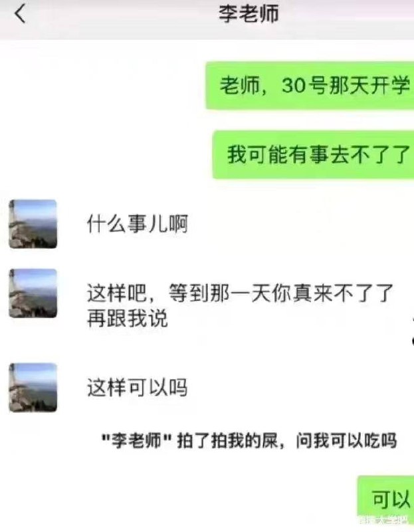This screenshot has width=414, height=532.
Task: Select the green bubble '老师，30号那天开学'
Action: pos(310,86)
